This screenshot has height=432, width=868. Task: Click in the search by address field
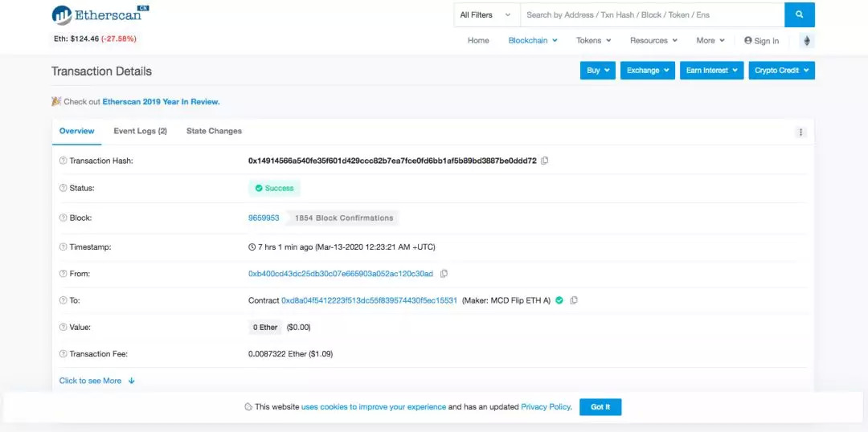point(652,15)
